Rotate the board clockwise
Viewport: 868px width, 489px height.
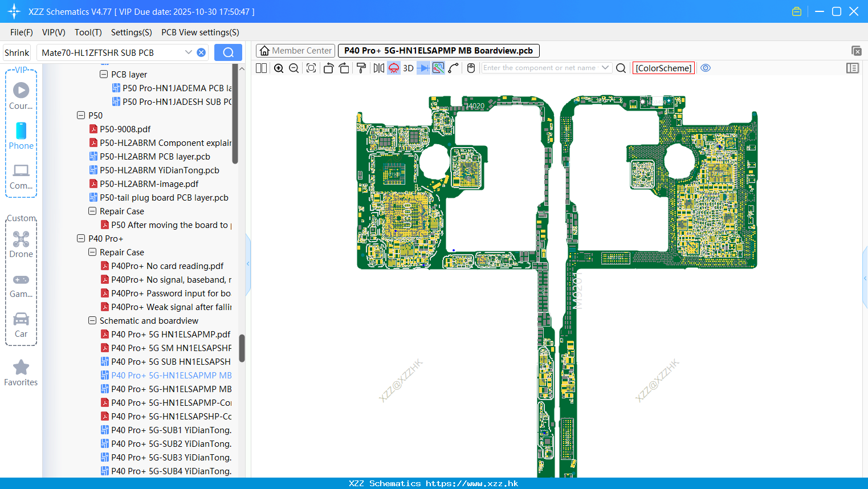(344, 68)
